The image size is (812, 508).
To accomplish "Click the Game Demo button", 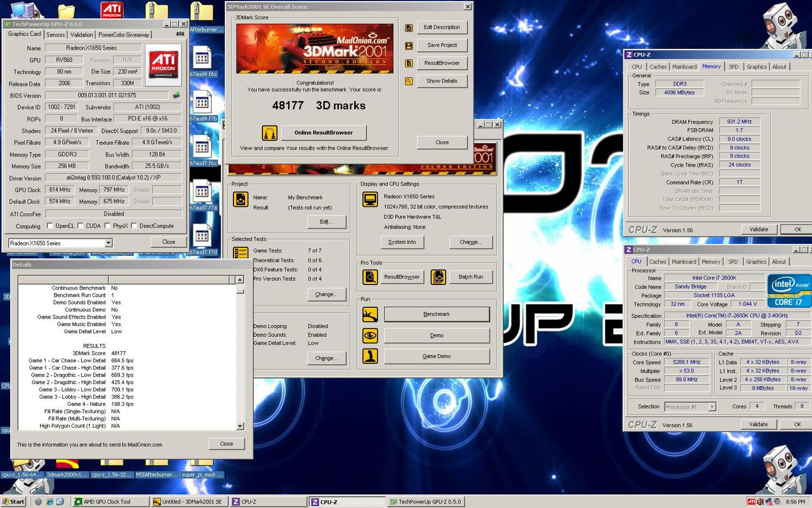I will (437, 357).
